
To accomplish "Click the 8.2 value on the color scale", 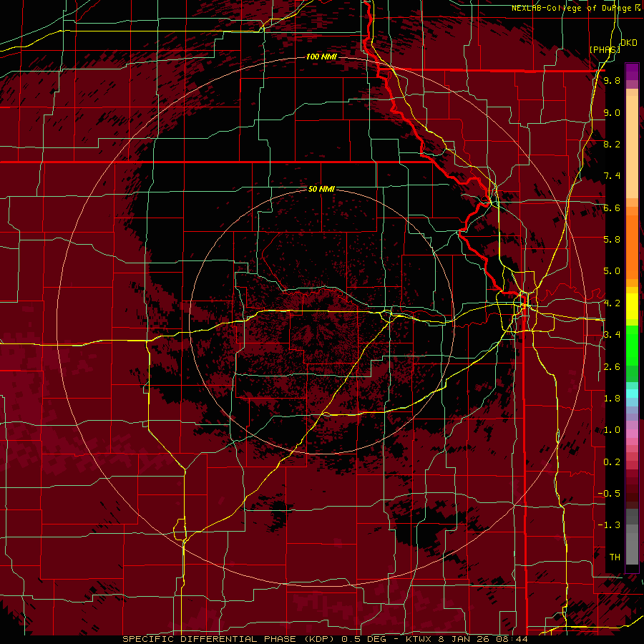I will 612,144.
